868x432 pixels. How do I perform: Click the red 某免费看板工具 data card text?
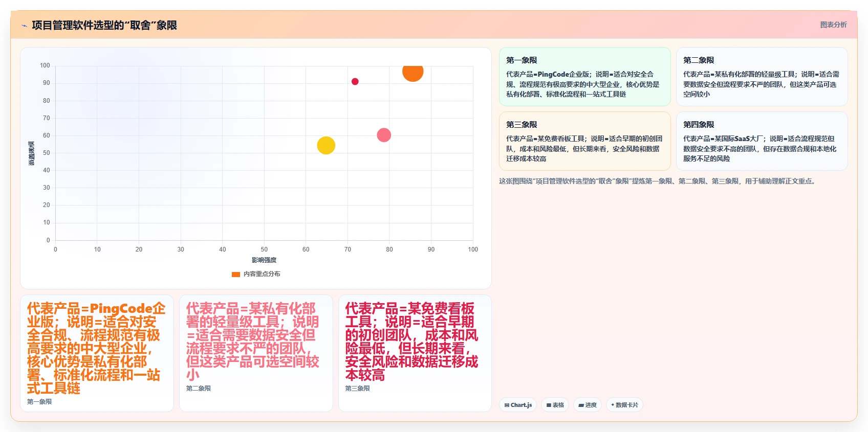click(411, 342)
